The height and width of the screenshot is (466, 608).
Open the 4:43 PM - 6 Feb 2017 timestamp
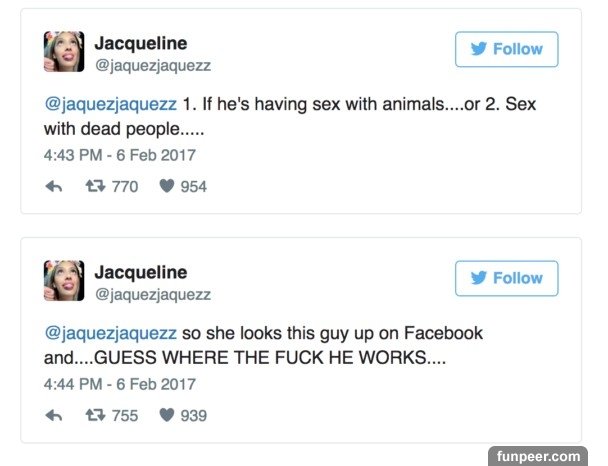[x=119, y=155]
